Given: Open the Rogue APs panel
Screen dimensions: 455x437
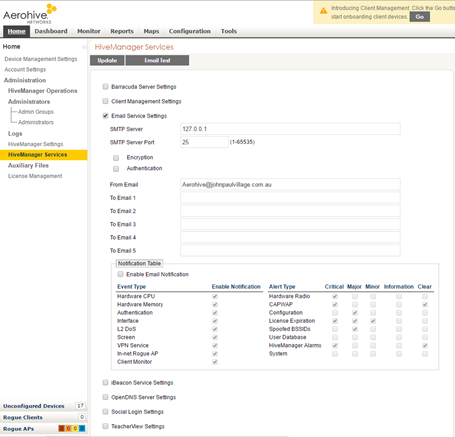Looking at the screenshot, I should 19,429.
